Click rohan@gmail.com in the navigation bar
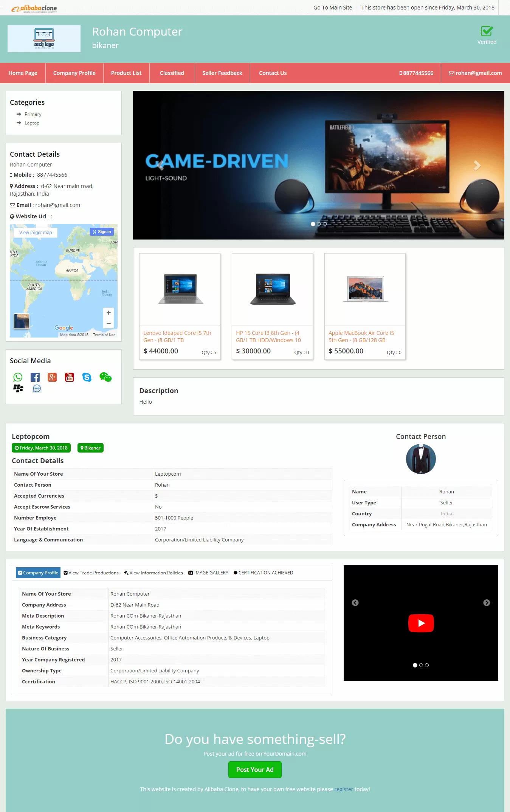The width and height of the screenshot is (510, 812). (475, 73)
